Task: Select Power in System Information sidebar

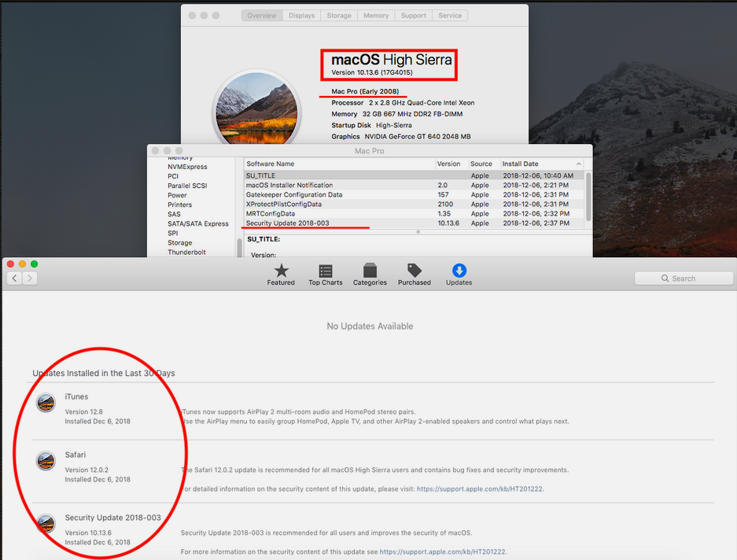Action: pos(177,195)
